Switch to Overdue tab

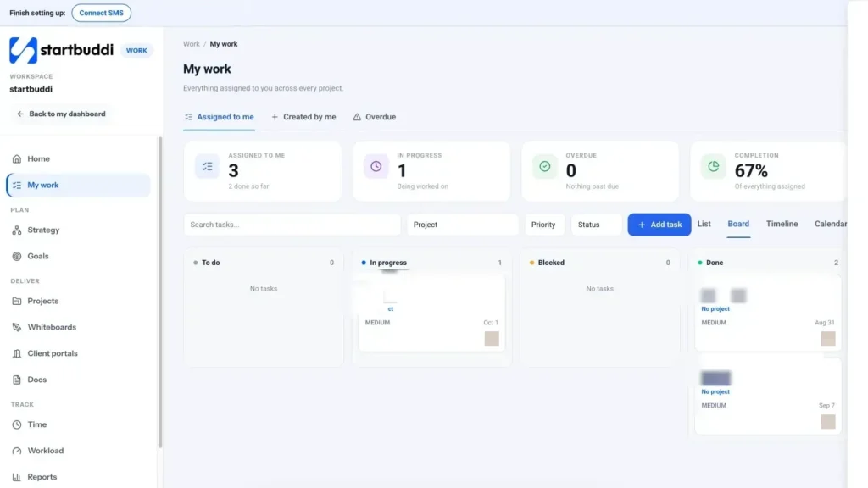375,117
